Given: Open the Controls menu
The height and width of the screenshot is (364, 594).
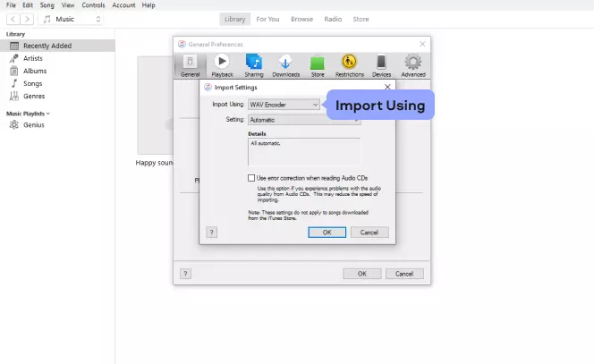Looking at the screenshot, I should (x=93, y=5).
